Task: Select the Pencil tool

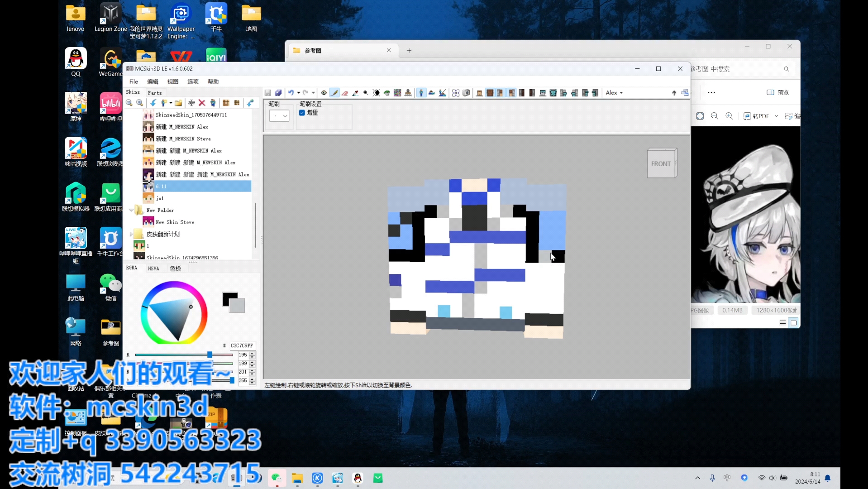Action: pyautogui.click(x=334, y=93)
